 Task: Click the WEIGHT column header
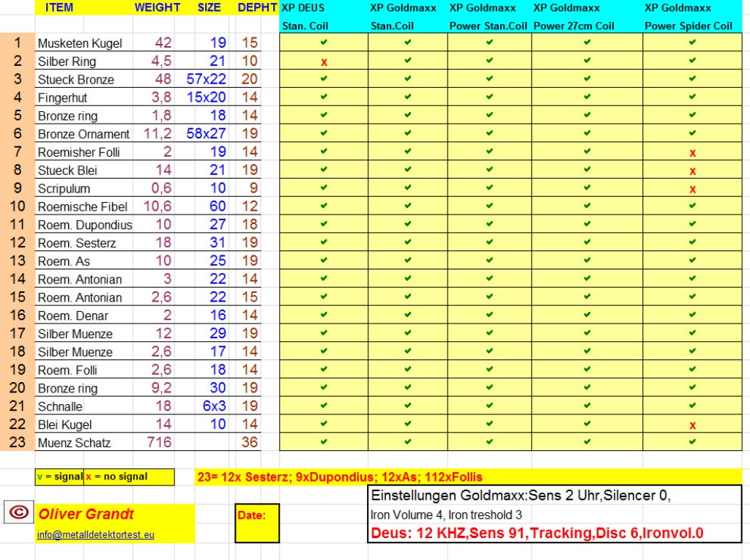coord(157,8)
